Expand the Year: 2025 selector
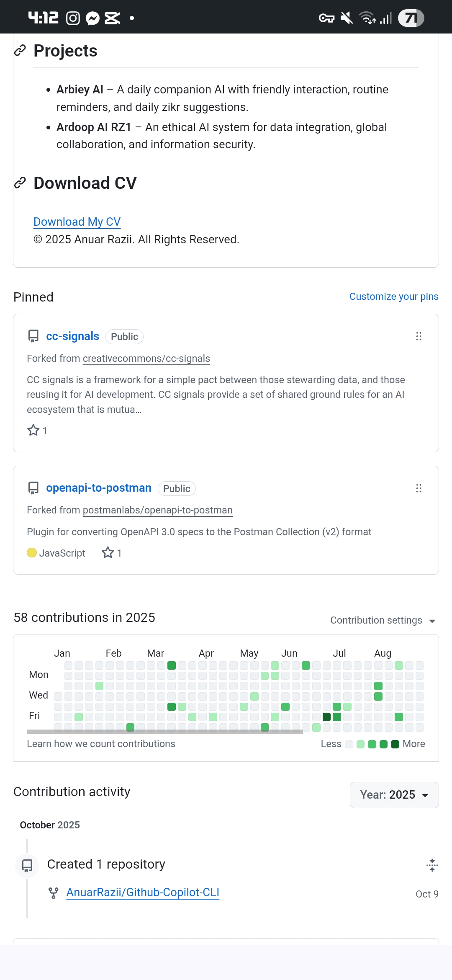This screenshot has height=980, width=452. pos(394,795)
